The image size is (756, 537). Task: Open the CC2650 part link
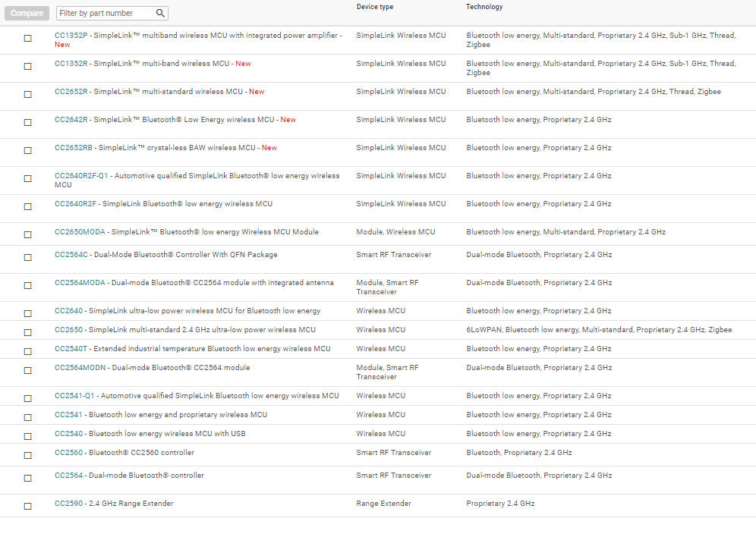point(68,329)
